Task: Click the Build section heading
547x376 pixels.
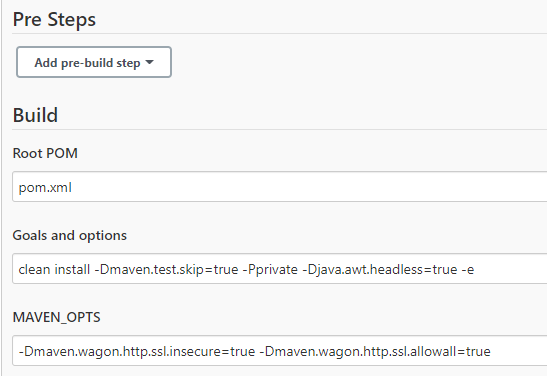Action: 35,115
